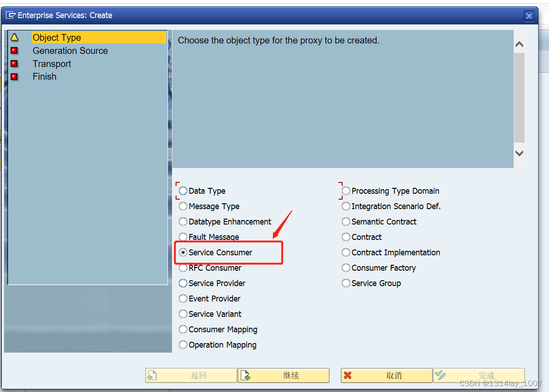549x392 pixels.
Task: Select the Message Type radio button
Action: point(183,206)
